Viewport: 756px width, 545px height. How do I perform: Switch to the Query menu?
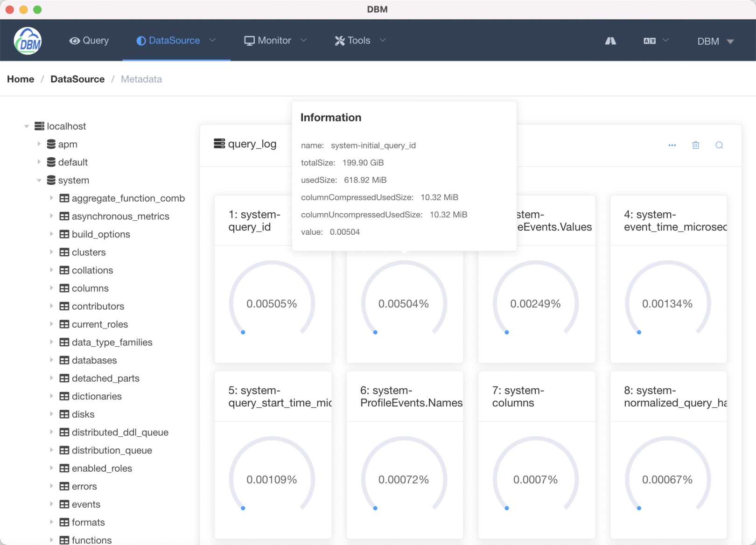89,40
